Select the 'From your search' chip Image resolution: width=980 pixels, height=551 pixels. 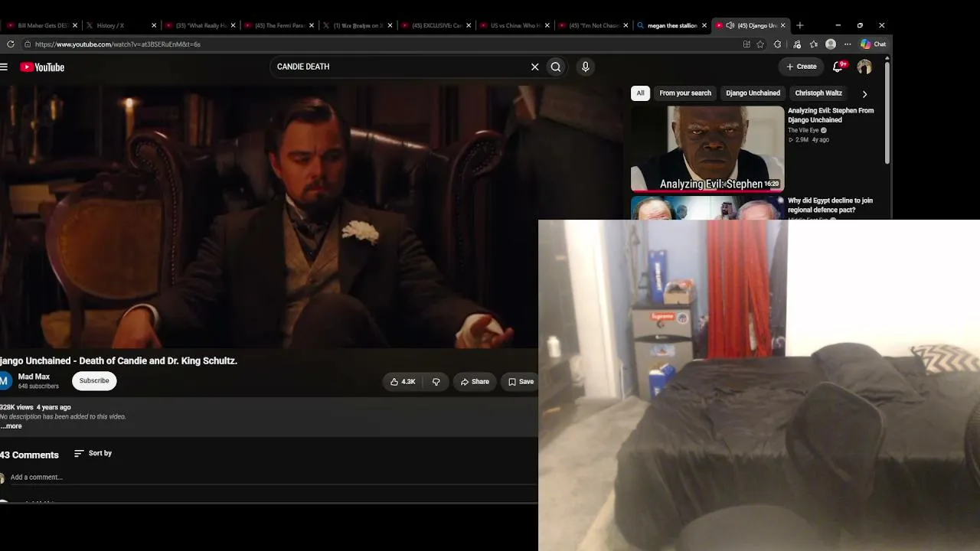(685, 93)
